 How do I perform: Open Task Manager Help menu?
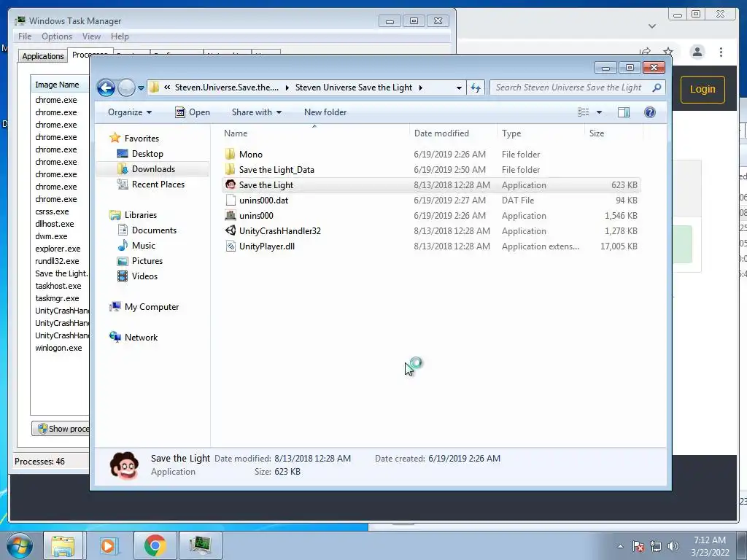[x=120, y=36]
